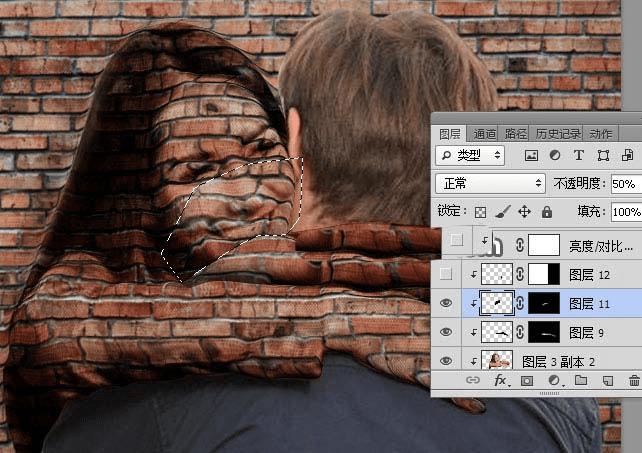Switch to the 通道 tab

pos(484,134)
